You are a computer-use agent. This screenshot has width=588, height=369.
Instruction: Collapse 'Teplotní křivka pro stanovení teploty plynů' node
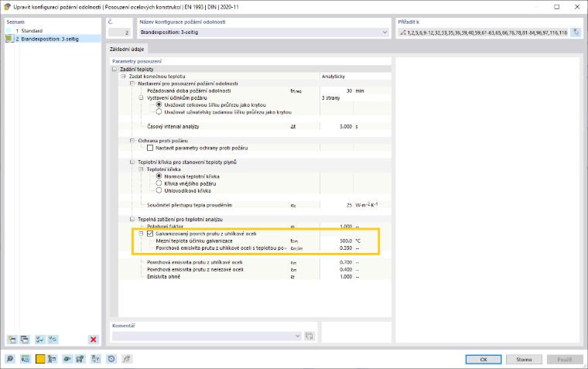coord(132,162)
